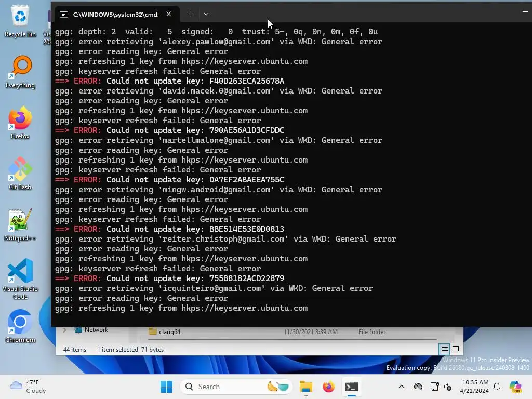This screenshot has width=532, height=399.
Task: Click the line mentioning alexey.pawlow@gmail.com
Action: [219, 42]
